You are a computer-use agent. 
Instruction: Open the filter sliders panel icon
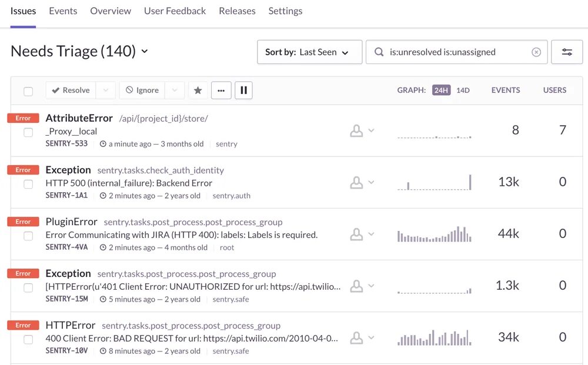tap(567, 52)
